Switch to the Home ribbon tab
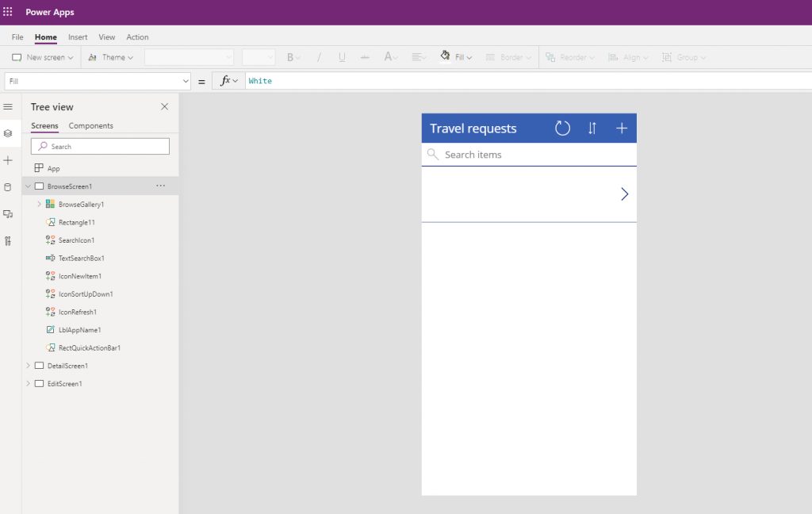 click(x=45, y=37)
